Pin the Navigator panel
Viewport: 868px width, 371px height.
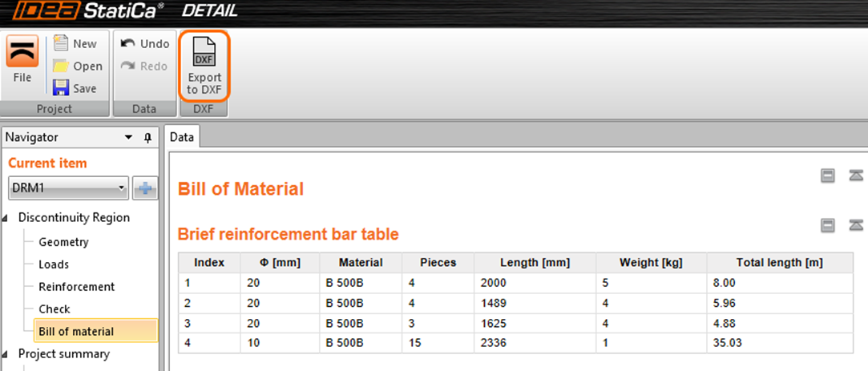147,137
